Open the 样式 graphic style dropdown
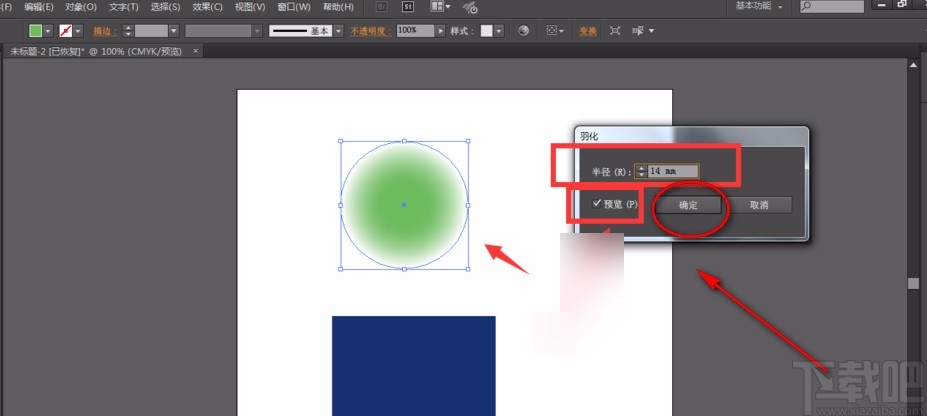Viewport: 927px width, 416px height. pos(499,31)
